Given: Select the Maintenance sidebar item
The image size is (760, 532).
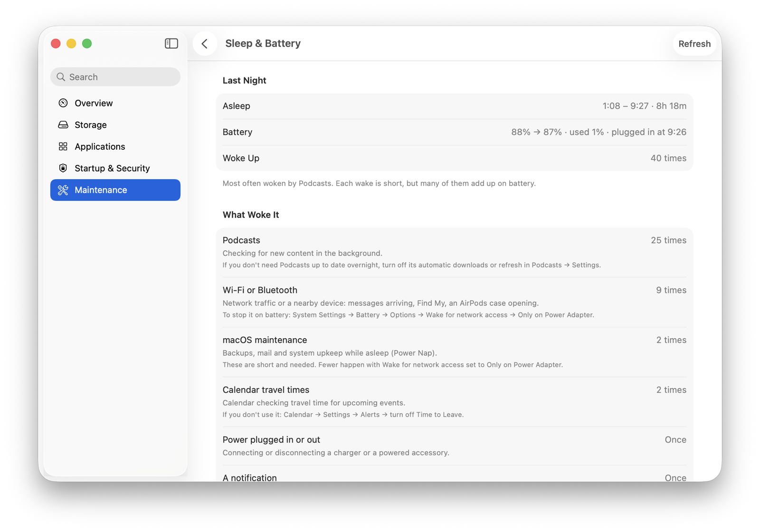Looking at the screenshot, I should tap(115, 190).
